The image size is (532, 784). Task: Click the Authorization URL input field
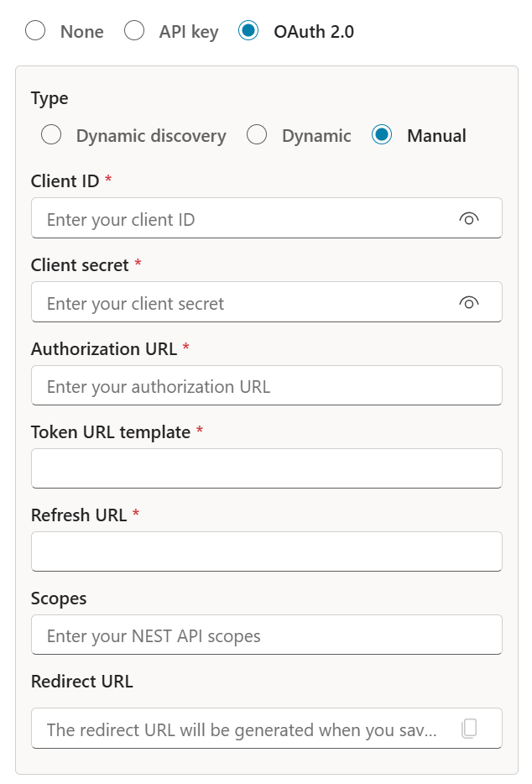pos(267,385)
